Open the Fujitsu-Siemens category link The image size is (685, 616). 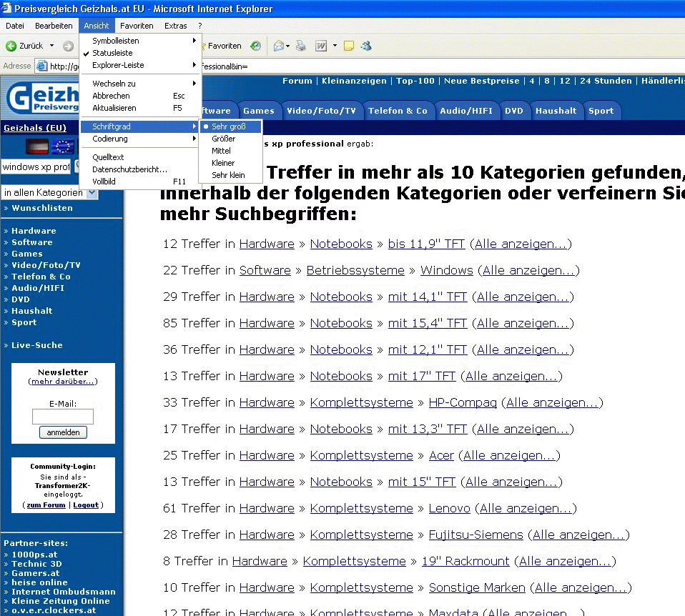pyautogui.click(x=475, y=535)
